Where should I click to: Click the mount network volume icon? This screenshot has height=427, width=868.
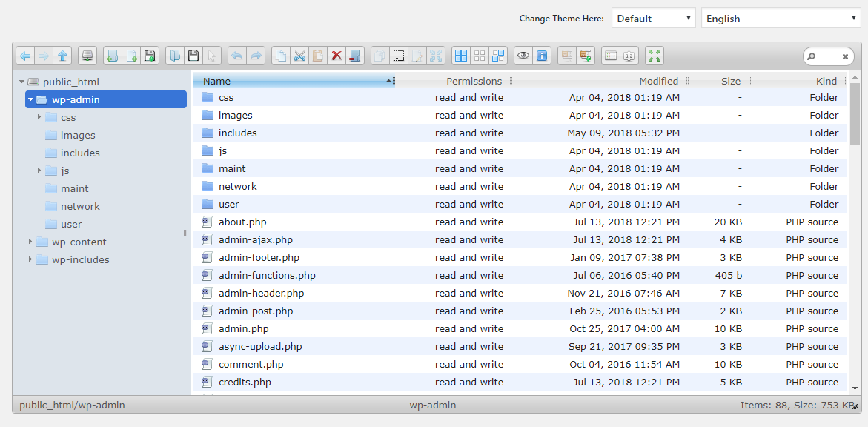pyautogui.click(x=87, y=56)
